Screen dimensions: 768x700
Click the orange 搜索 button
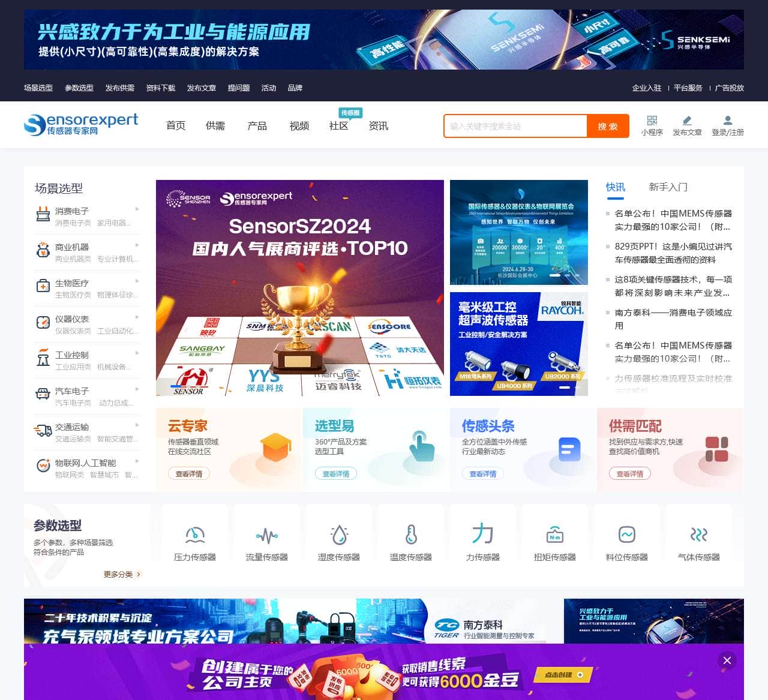tap(608, 127)
